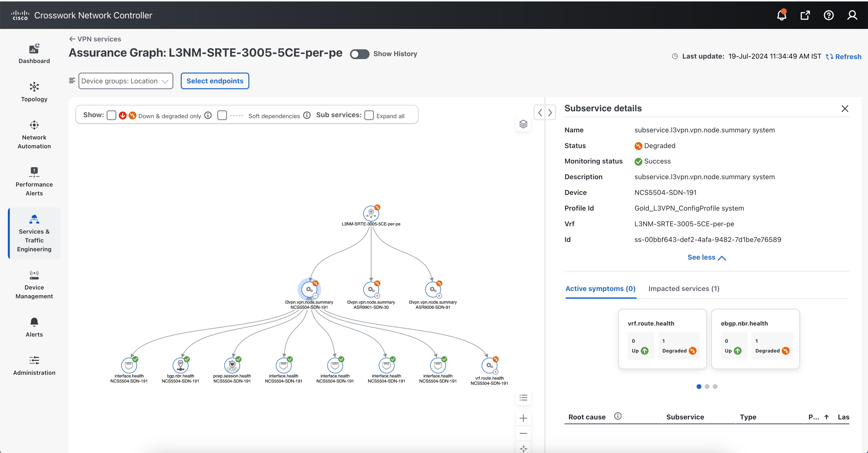The image size is (868, 453).
Task: Select the second carousel pagination dot
Action: (x=707, y=387)
